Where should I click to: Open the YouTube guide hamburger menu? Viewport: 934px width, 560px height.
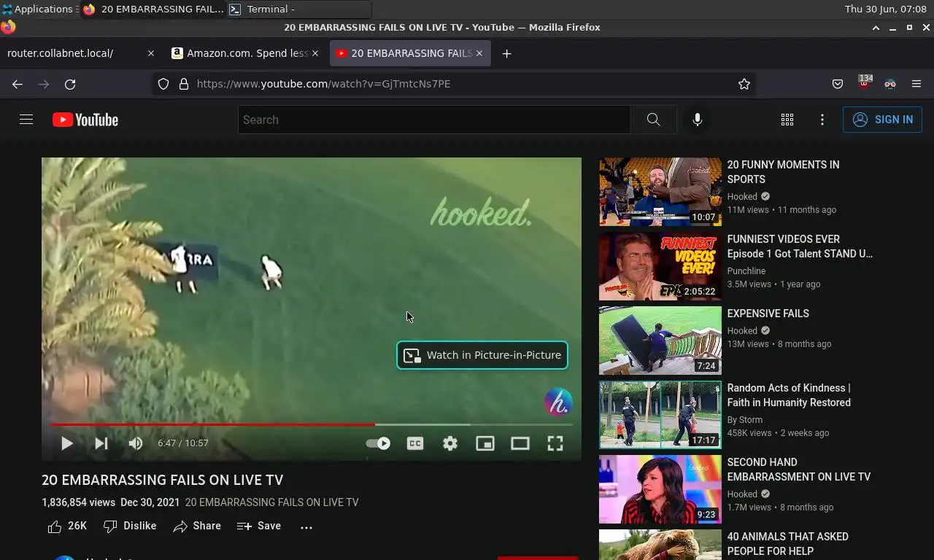click(x=26, y=120)
